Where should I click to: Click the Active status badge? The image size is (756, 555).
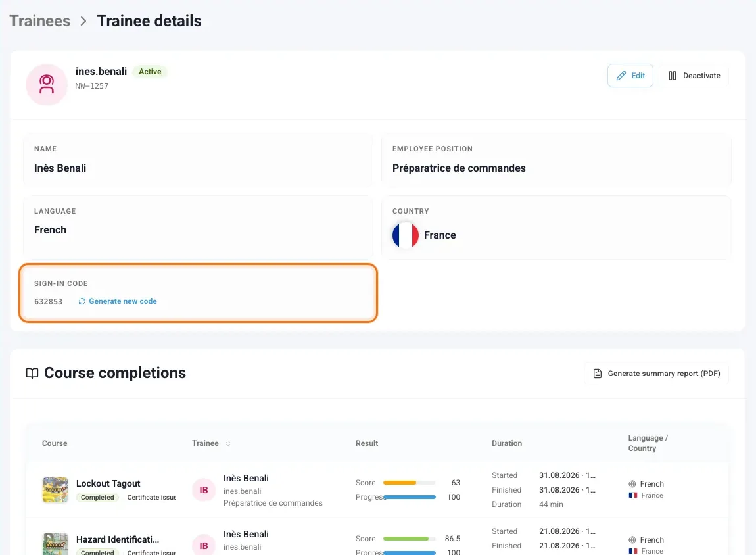(150, 72)
